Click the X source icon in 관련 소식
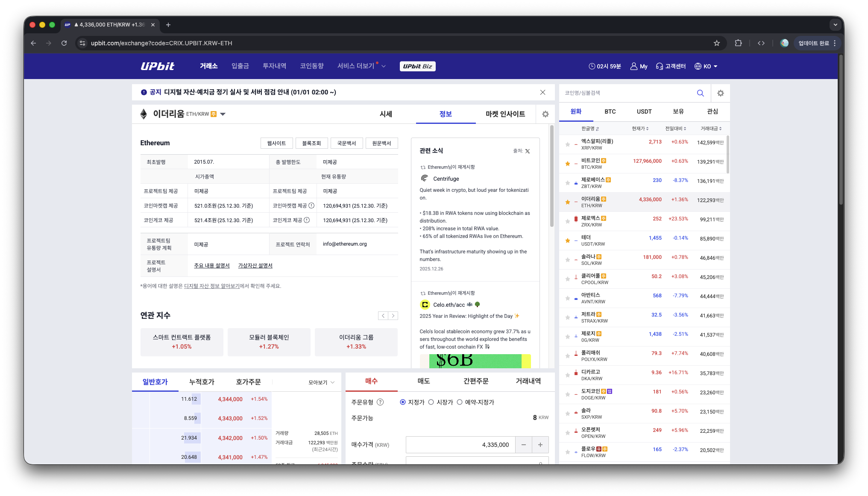 528,151
